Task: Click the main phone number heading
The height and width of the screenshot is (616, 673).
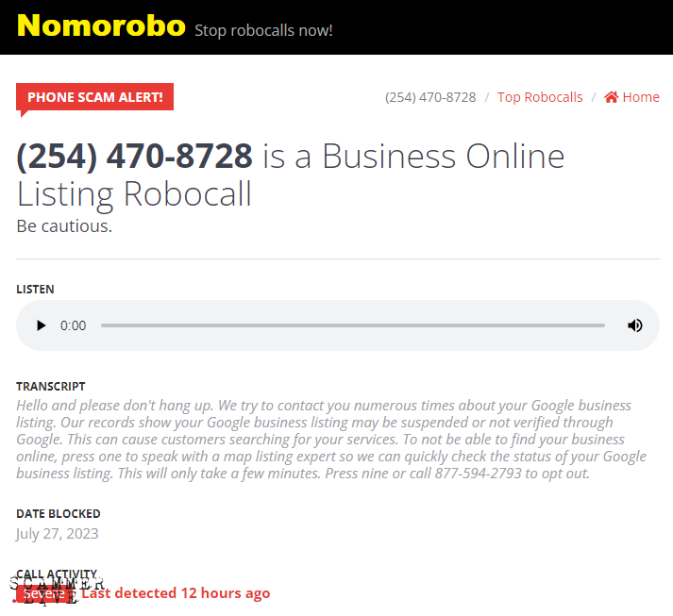Action: coord(290,175)
